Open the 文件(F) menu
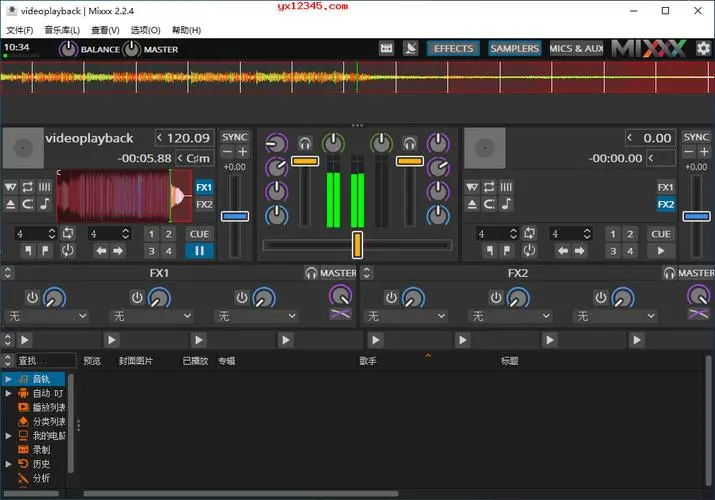 point(20,30)
